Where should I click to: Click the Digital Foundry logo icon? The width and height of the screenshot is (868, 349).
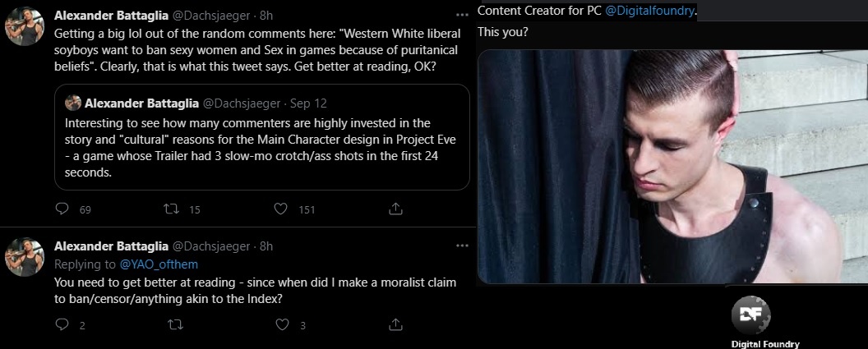coord(751,315)
